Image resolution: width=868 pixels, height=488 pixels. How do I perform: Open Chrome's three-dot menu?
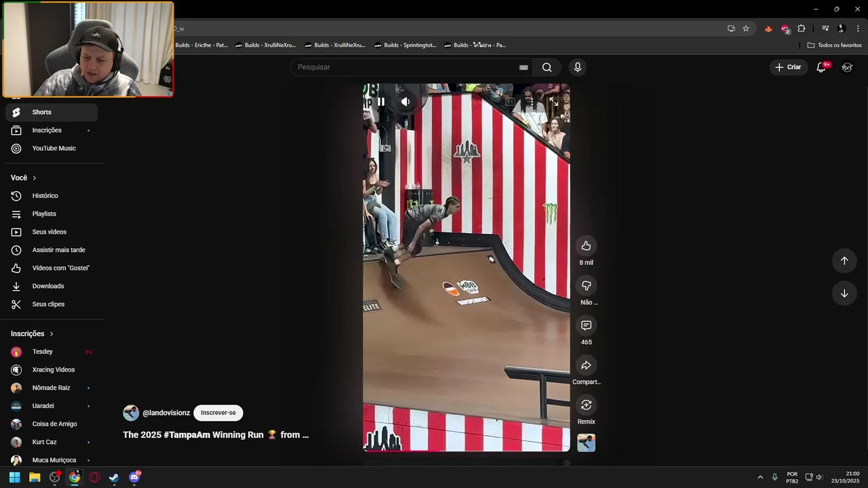[x=858, y=28]
